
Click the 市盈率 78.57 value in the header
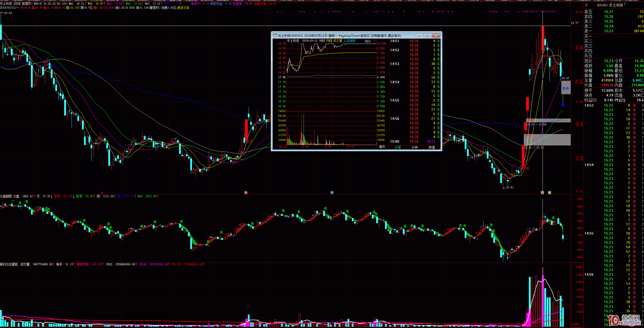point(242,4)
